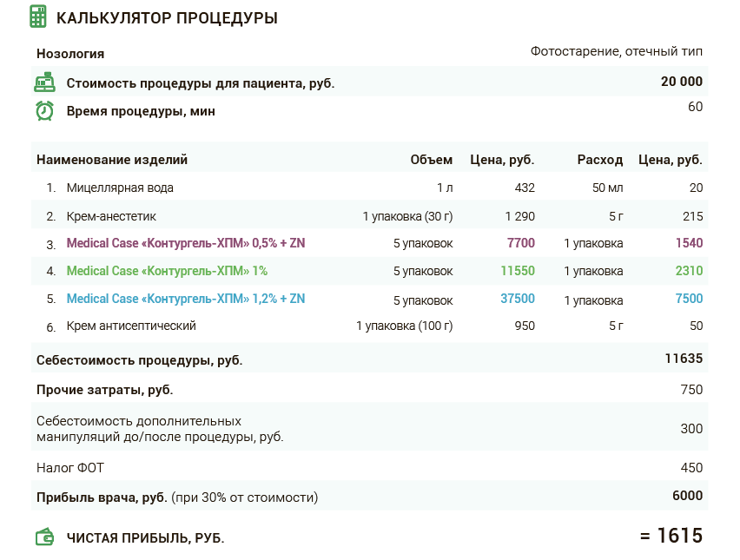Screen dimensions: 740x560
Task: Select the payroll tax value 450
Action: [x=691, y=468]
